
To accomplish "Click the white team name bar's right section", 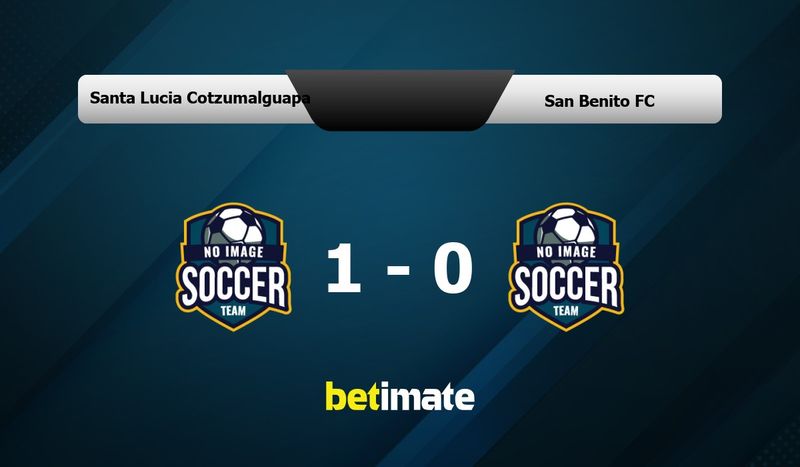I will (x=605, y=100).
